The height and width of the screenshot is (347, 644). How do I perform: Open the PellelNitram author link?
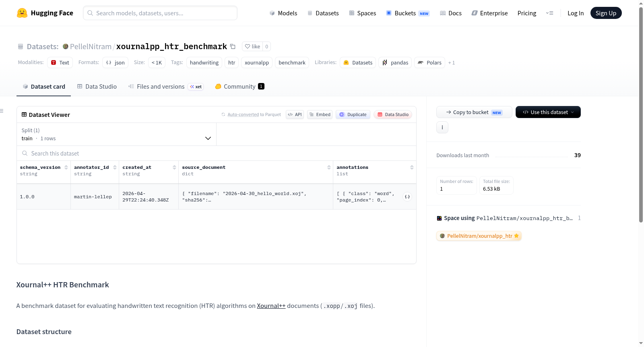91,46
